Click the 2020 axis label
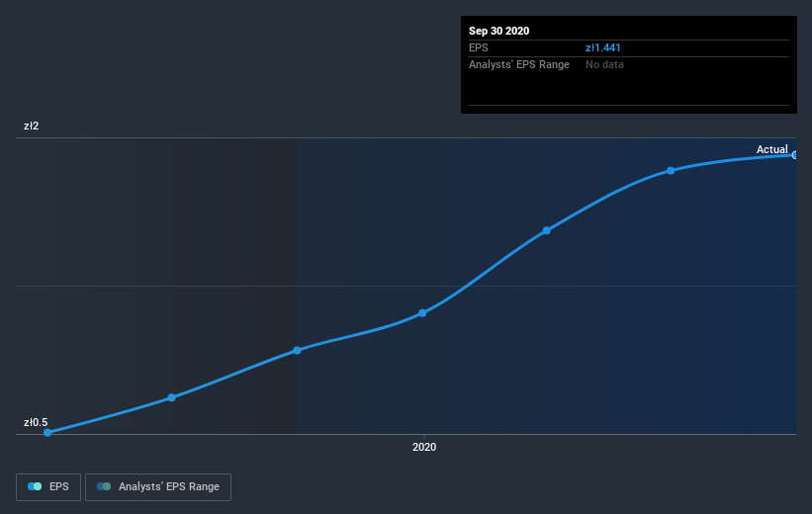The height and width of the screenshot is (514, 812). (x=424, y=447)
